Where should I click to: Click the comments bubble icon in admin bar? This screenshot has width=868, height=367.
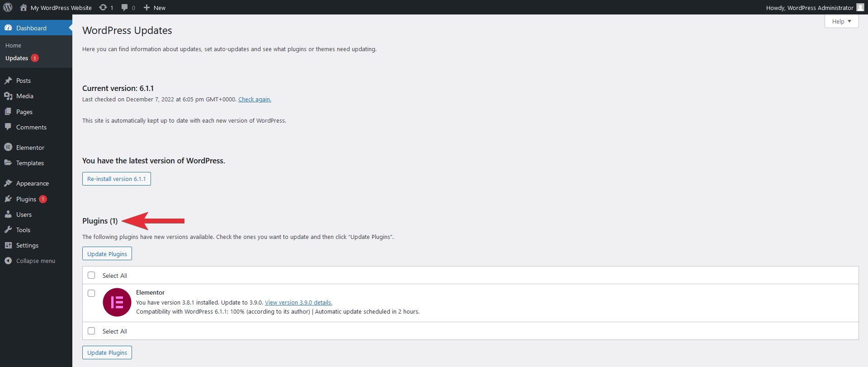(x=125, y=7)
